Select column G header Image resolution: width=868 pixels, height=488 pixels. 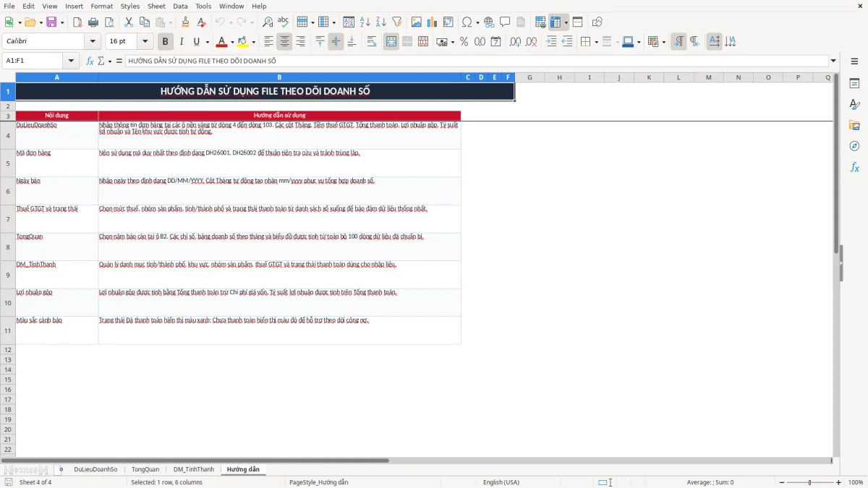coord(529,77)
